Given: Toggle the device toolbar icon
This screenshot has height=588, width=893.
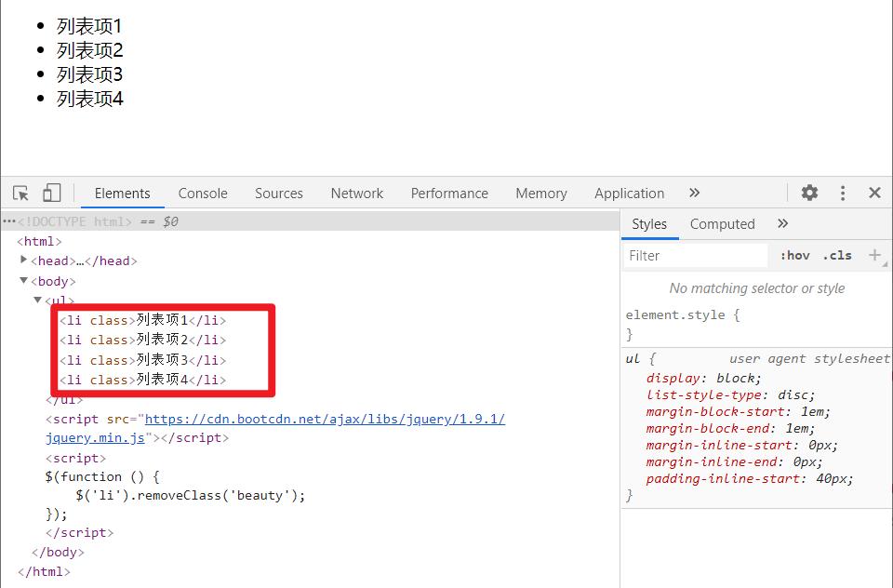Looking at the screenshot, I should 51,194.
